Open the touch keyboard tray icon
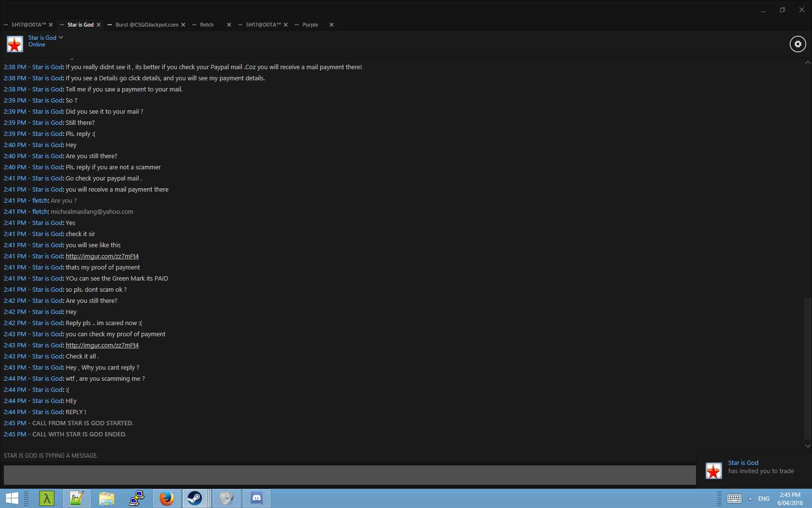Screen dimensions: 812x508 [x=734, y=499]
